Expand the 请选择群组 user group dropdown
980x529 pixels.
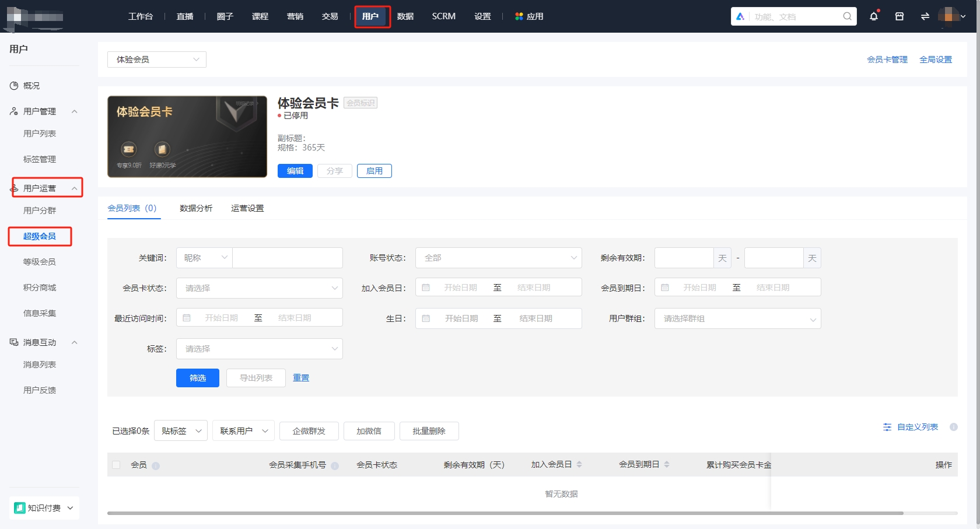[737, 318]
